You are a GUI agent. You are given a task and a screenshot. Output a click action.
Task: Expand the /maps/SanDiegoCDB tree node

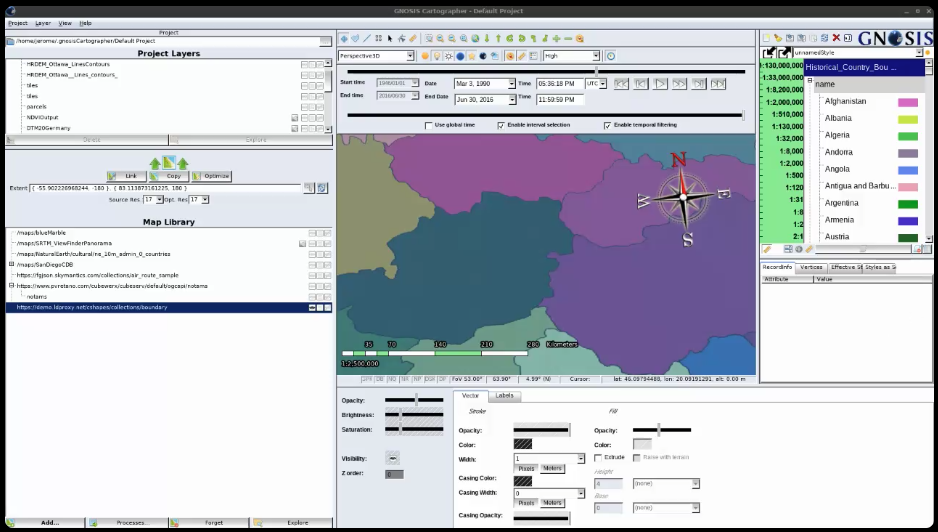(x=11, y=264)
